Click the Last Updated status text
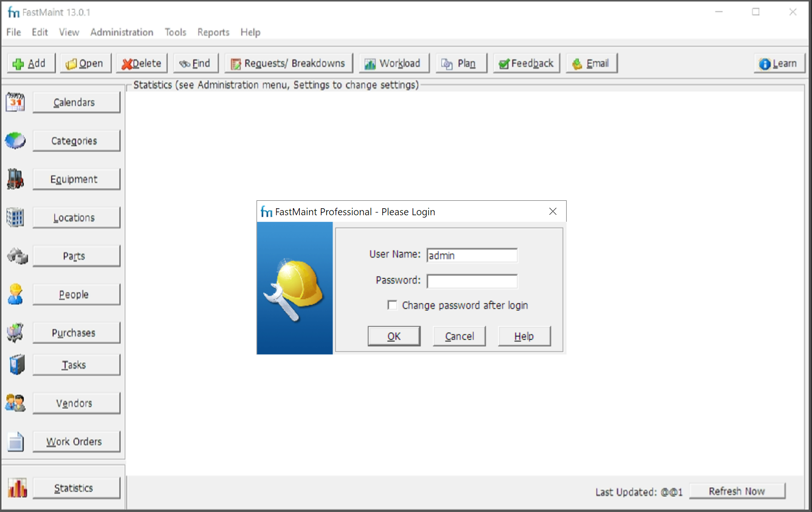The height and width of the screenshot is (512, 812). point(639,492)
